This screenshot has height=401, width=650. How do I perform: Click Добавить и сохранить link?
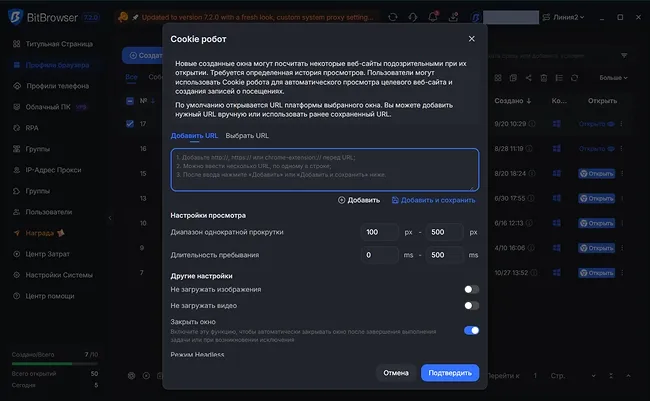(x=434, y=200)
